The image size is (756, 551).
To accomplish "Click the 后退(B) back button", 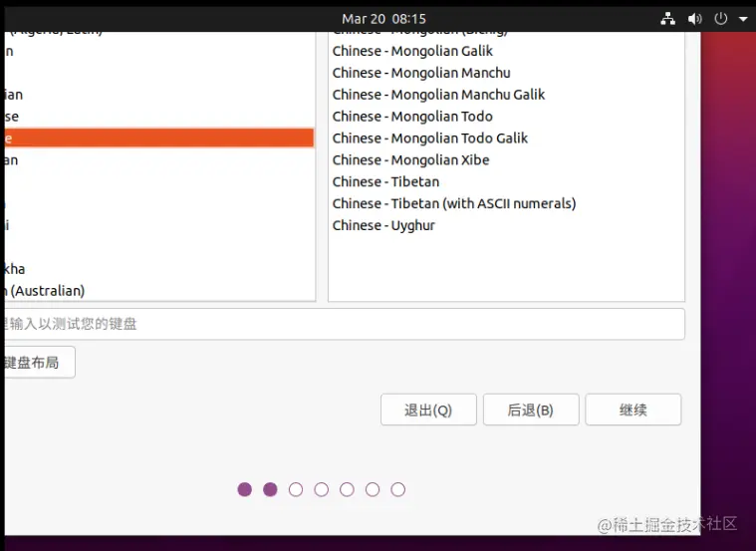I will (x=531, y=411).
